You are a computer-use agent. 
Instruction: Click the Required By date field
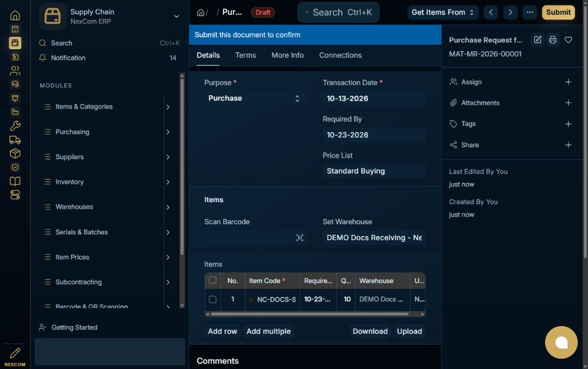(x=374, y=135)
